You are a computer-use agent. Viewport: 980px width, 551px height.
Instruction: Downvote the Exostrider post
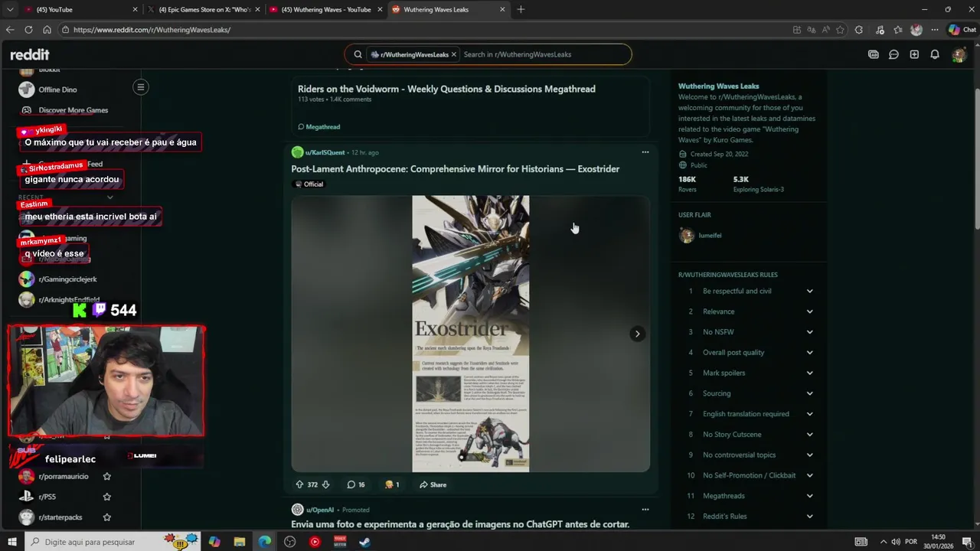(325, 484)
